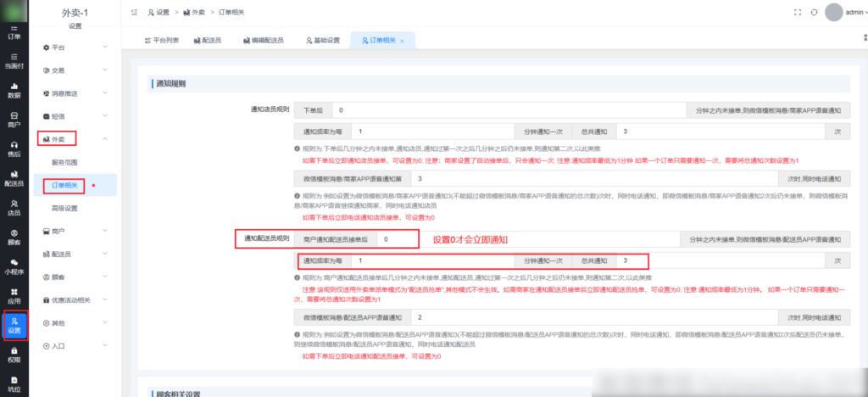
Task: Click 外卖 in the breadcrumb
Action: coord(194,12)
